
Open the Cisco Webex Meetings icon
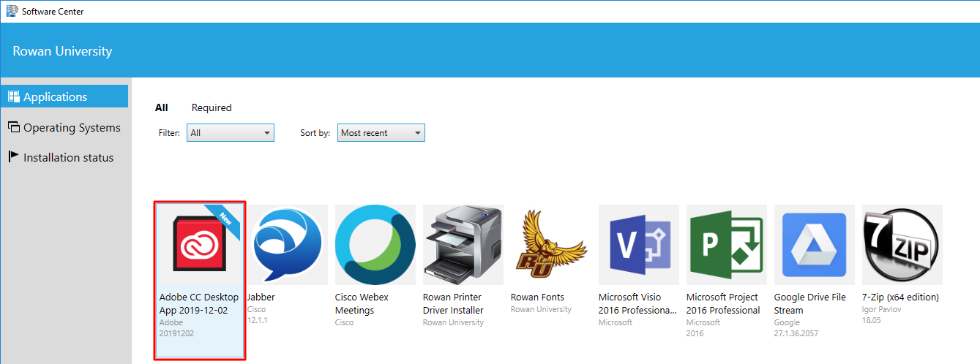(375, 244)
